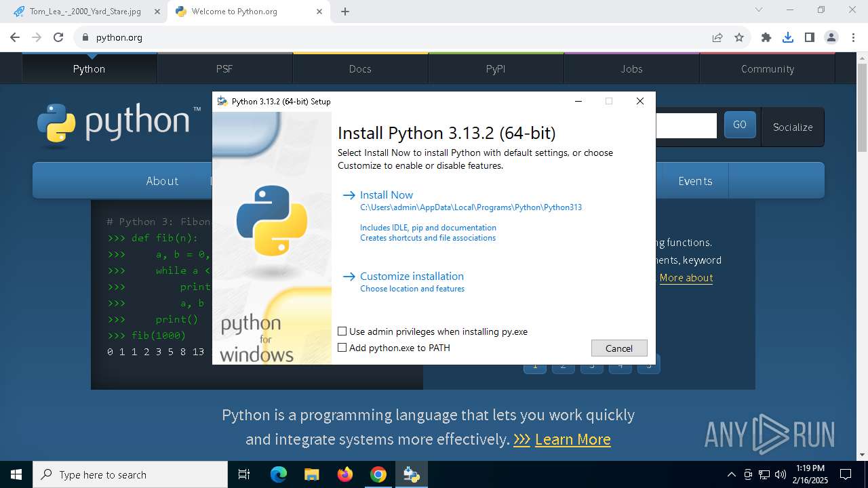The width and height of the screenshot is (868, 488).
Task: Open Chrome downloads
Action: [788, 37]
